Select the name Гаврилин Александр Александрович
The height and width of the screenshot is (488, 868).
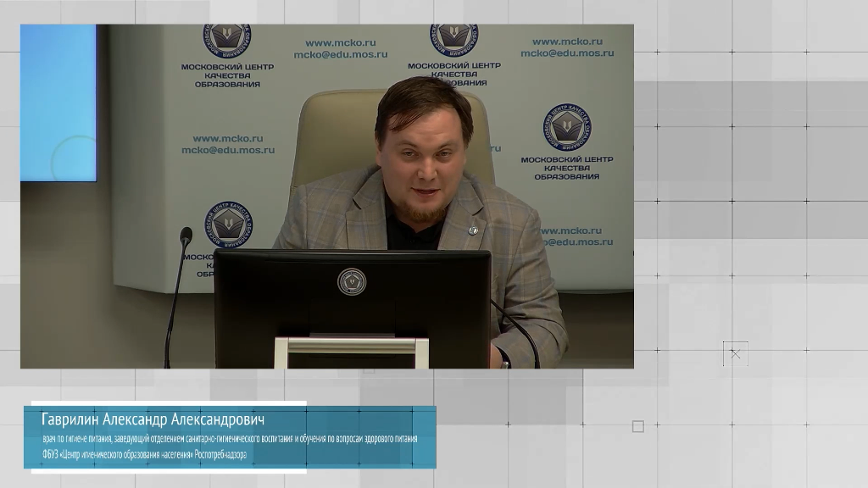coord(153,420)
